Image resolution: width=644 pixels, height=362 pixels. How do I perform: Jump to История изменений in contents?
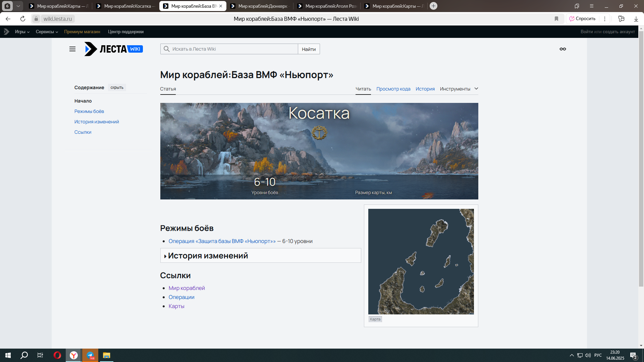coord(97,122)
